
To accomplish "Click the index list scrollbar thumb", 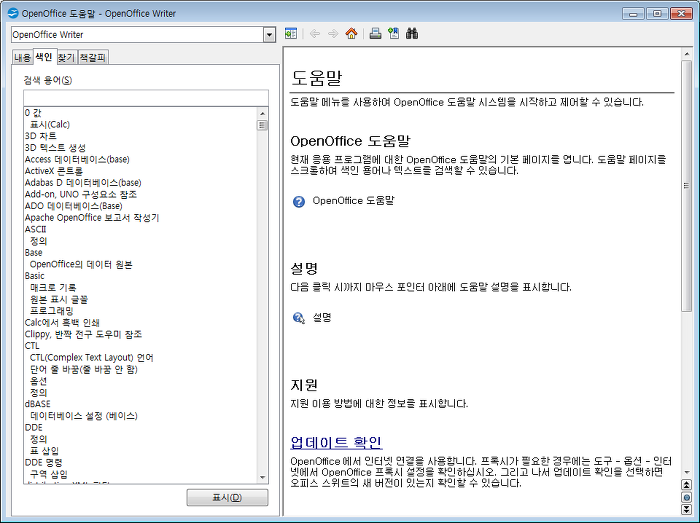I will [x=262, y=125].
